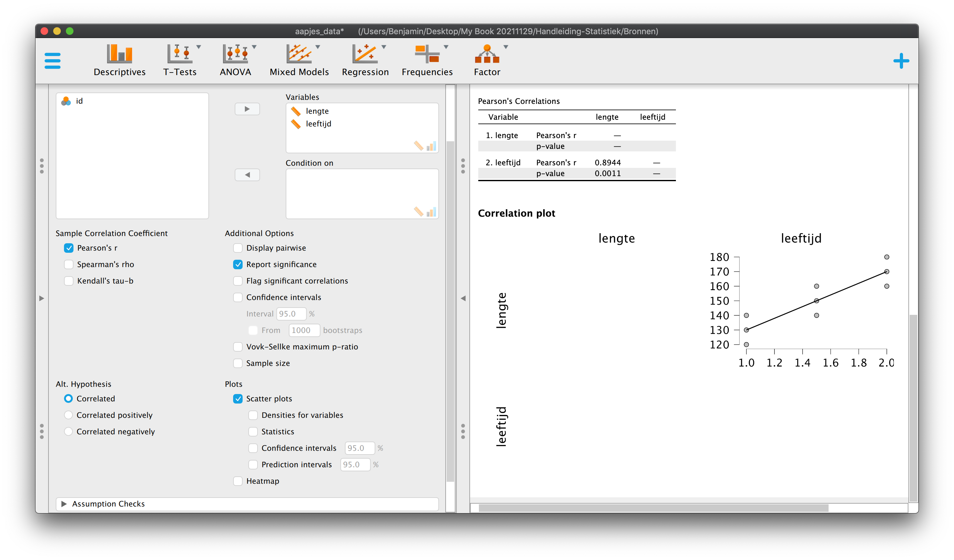Enable Vovk-Sellke maximum p-ratio
The width and height of the screenshot is (954, 560).
[238, 347]
